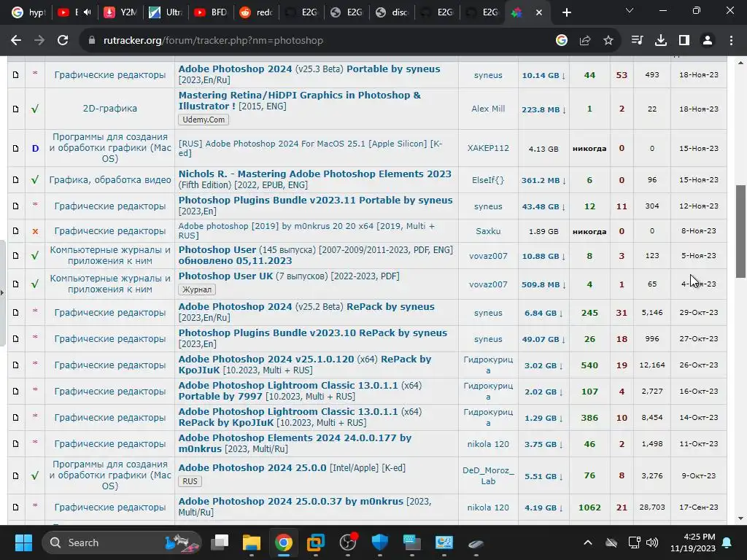Click the Chrome taskbar icon

point(284,542)
